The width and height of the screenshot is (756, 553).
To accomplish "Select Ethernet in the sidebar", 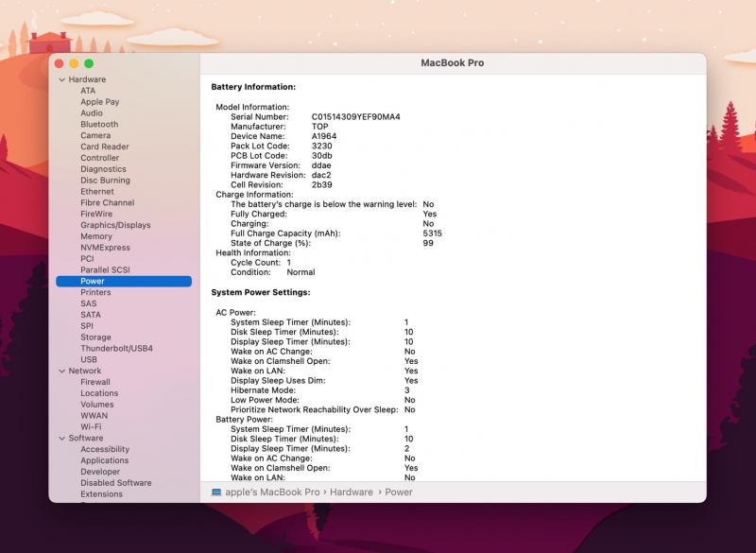I will [97, 191].
